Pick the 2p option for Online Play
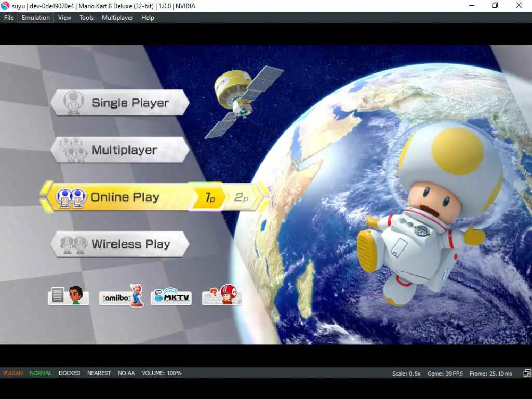This screenshot has width=532, height=399. [241, 197]
